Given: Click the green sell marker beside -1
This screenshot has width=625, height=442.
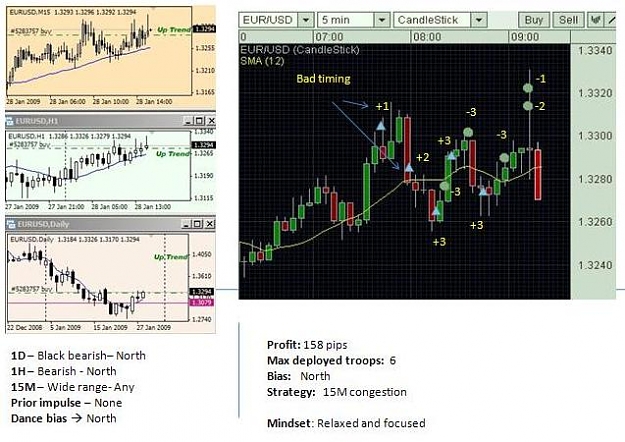Looking at the screenshot, I should (x=528, y=88).
